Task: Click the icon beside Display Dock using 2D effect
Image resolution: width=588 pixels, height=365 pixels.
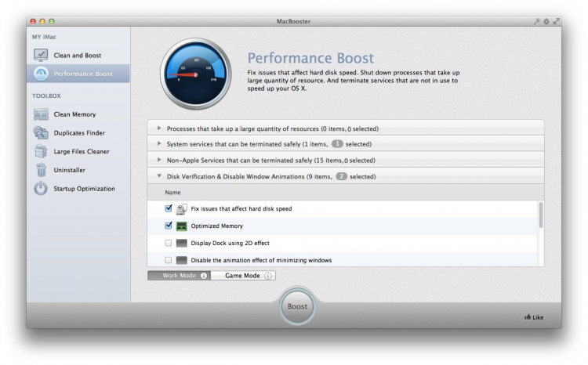Action: coord(182,244)
